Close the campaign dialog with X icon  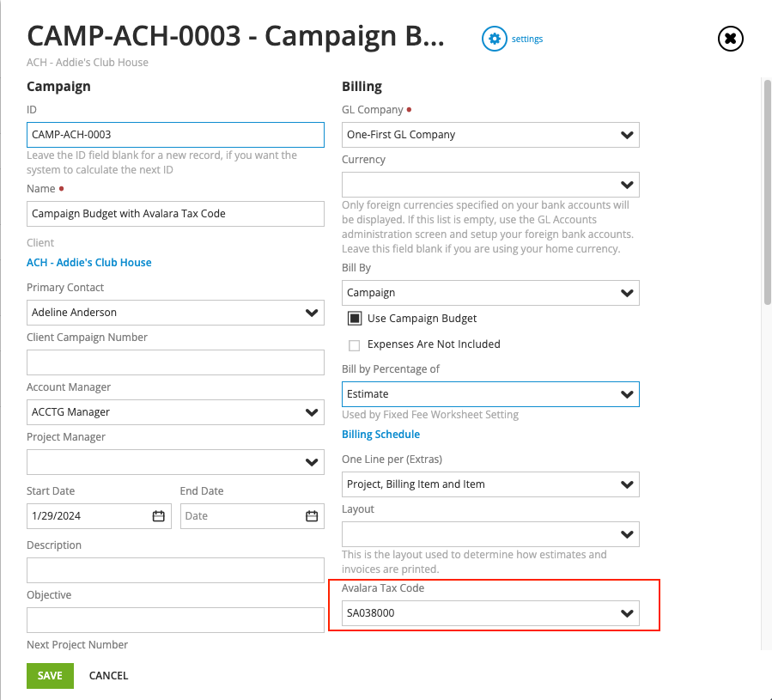tap(730, 39)
